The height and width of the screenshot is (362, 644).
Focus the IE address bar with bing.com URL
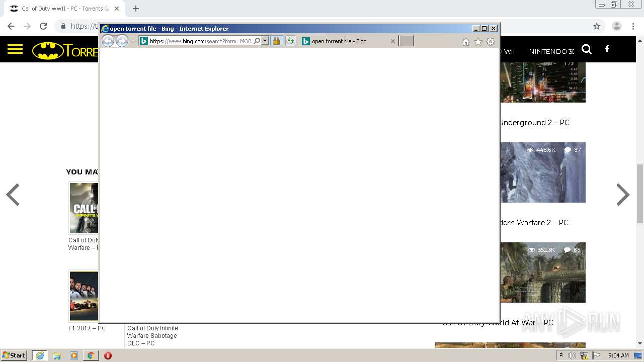coord(200,41)
